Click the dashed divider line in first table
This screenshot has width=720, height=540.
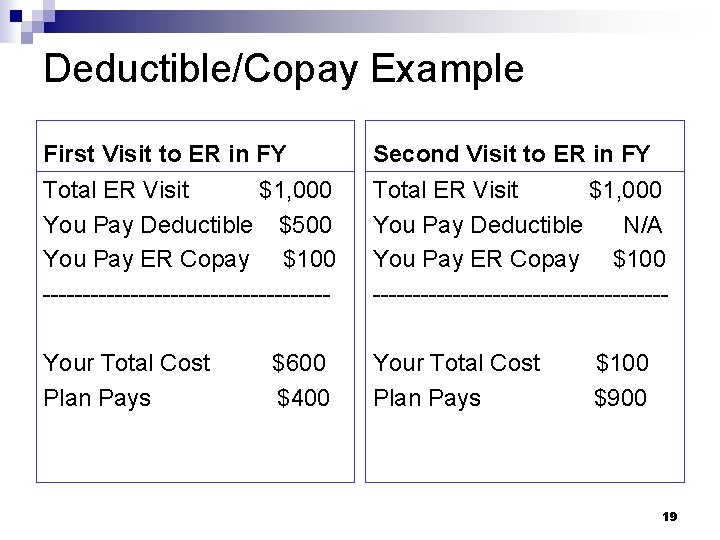(x=186, y=295)
